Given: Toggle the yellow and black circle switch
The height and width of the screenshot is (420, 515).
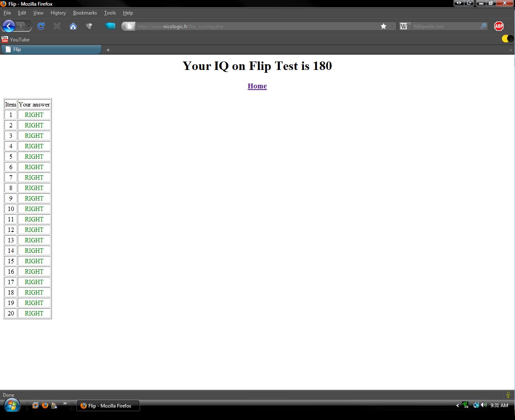Looking at the screenshot, I should [x=508, y=39].
